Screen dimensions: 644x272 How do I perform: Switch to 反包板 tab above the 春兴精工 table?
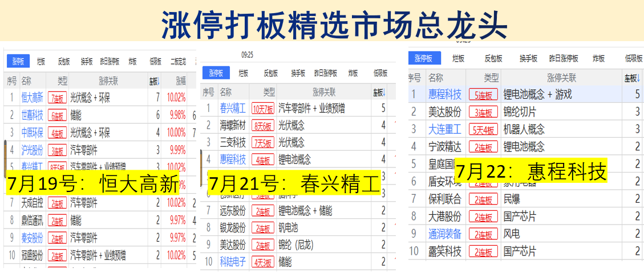(270, 73)
